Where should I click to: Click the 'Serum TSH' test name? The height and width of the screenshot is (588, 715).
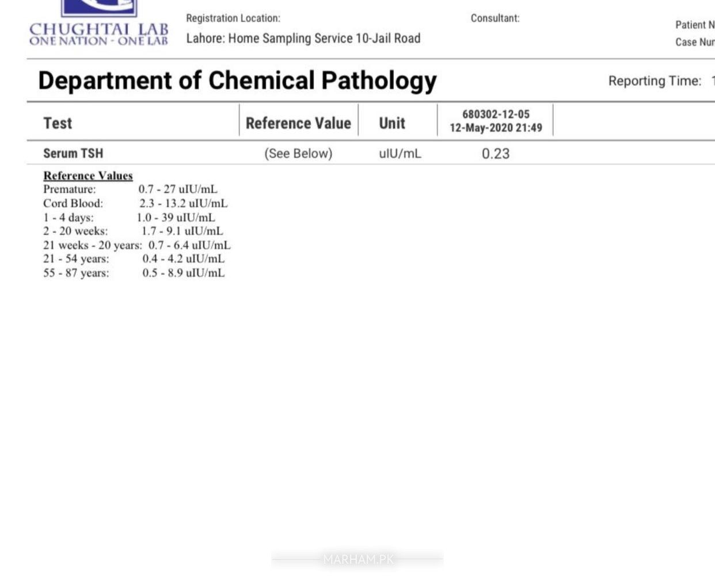pyautogui.click(x=73, y=153)
